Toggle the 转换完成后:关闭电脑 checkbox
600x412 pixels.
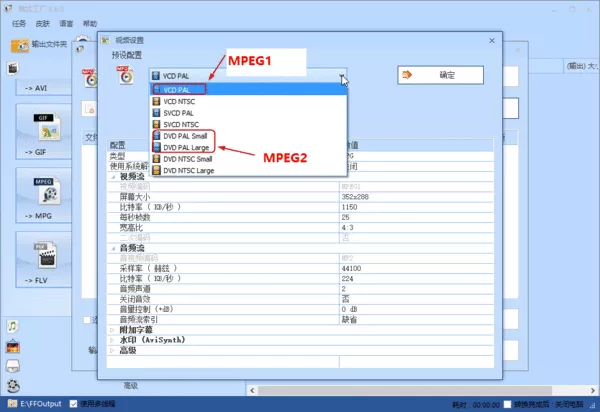507,404
